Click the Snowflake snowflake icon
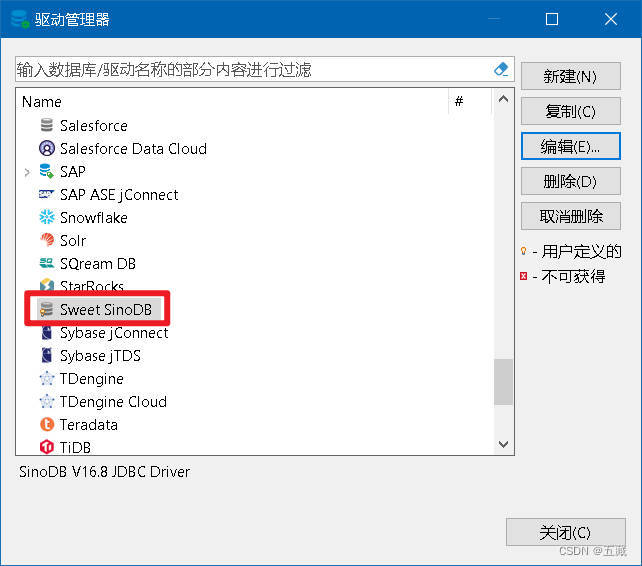This screenshot has height=566, width=642. (47, 217)
